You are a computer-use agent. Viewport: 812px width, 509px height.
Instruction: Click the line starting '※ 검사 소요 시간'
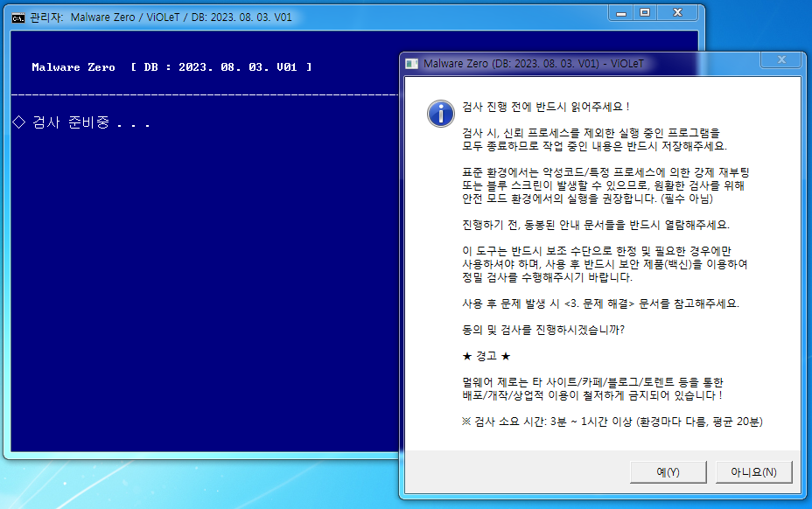click(612, 422)
